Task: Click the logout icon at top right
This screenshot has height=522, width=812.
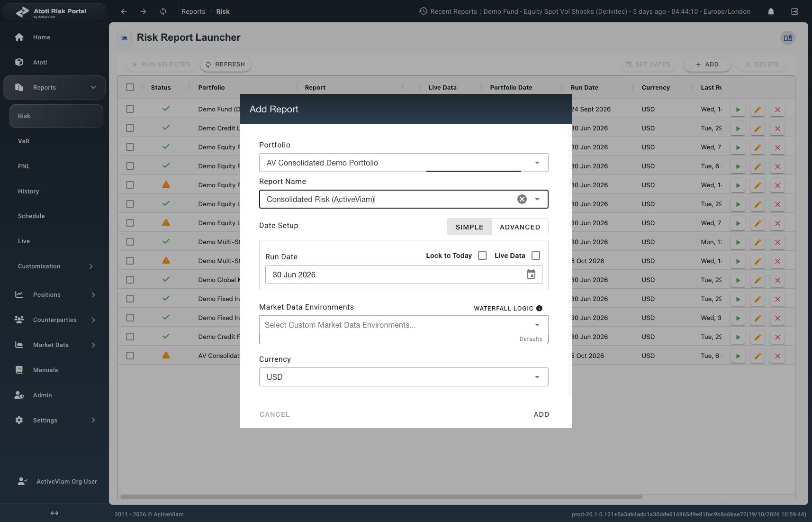Action: [794, 11]
